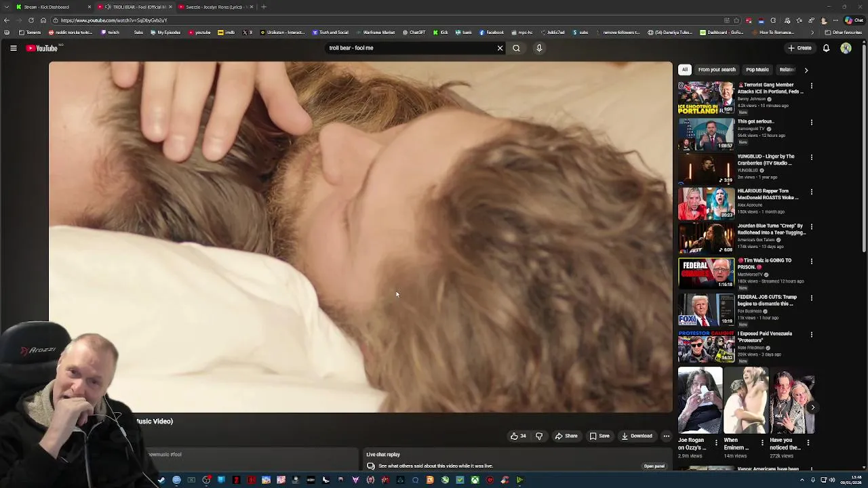This screenshot has height=488, width=868.
Task: Open options for 'I Exposed Paid Venezuela' video
Action: pyautogui.click(x=811, y=334)
